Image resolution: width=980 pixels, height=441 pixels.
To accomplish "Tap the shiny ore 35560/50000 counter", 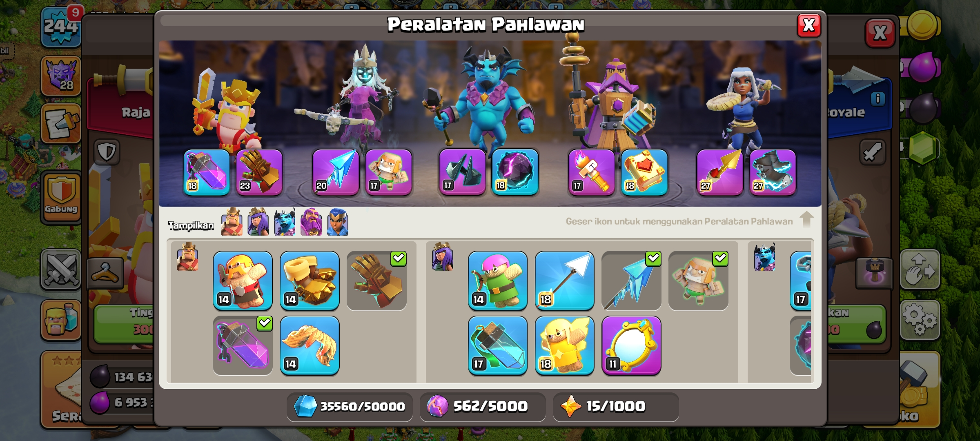I will click(350, 406).
